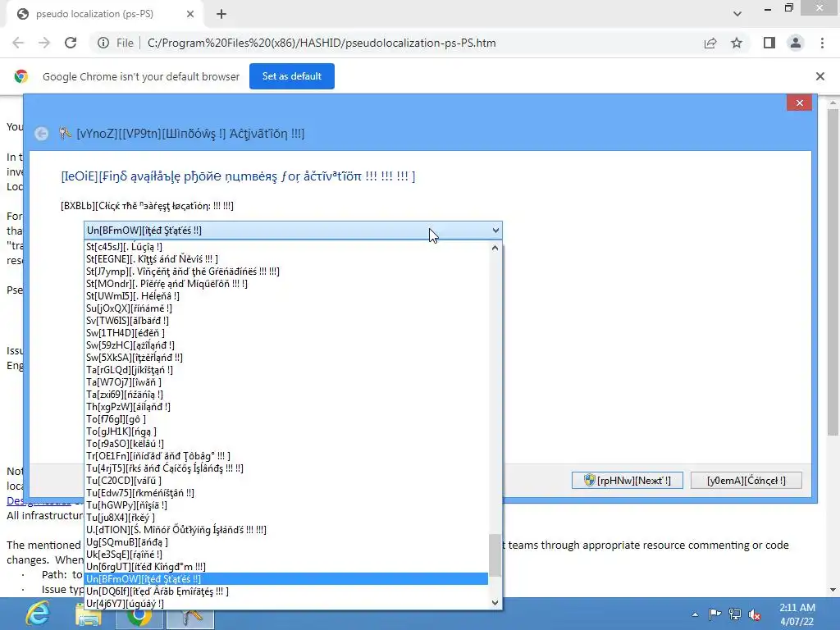Open Internet Explorer from taskbar
This screenshot has height=630, width=840.
[x=38, y=614]
